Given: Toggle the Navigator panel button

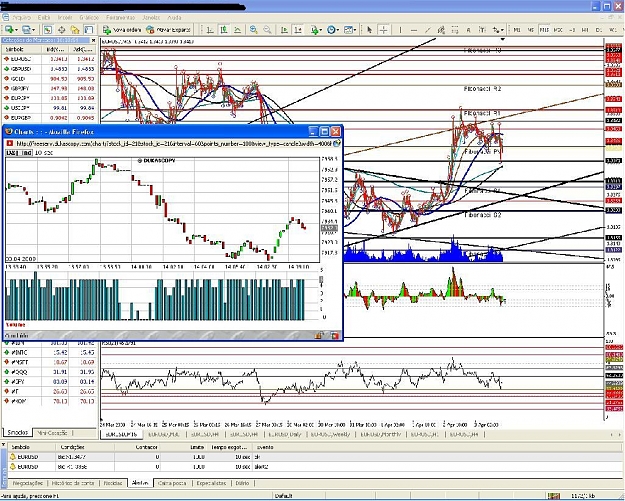Looking at the screenshot, I should [75, 30].
